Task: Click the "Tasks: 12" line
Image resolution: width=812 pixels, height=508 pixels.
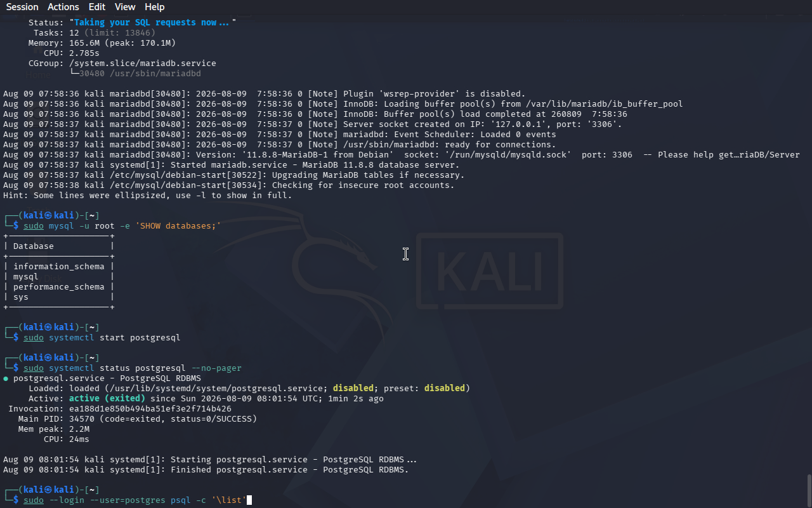Action: pyautogui.click(x=95, y=32)
